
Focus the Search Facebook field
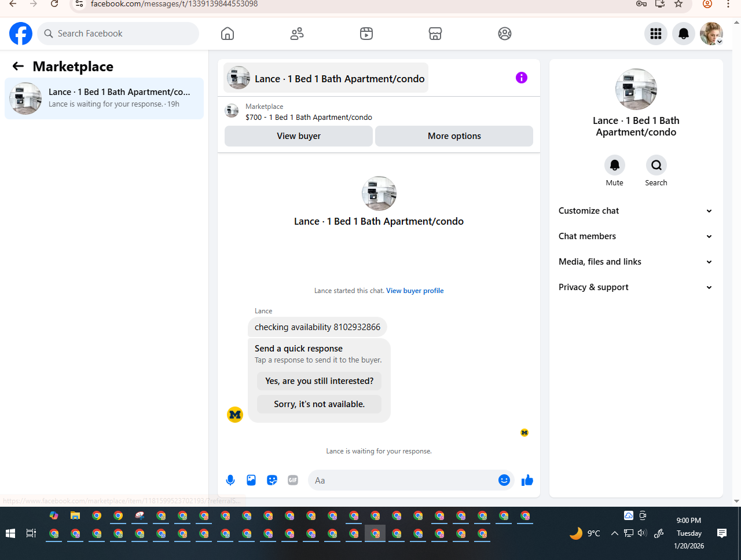point(118,34)
